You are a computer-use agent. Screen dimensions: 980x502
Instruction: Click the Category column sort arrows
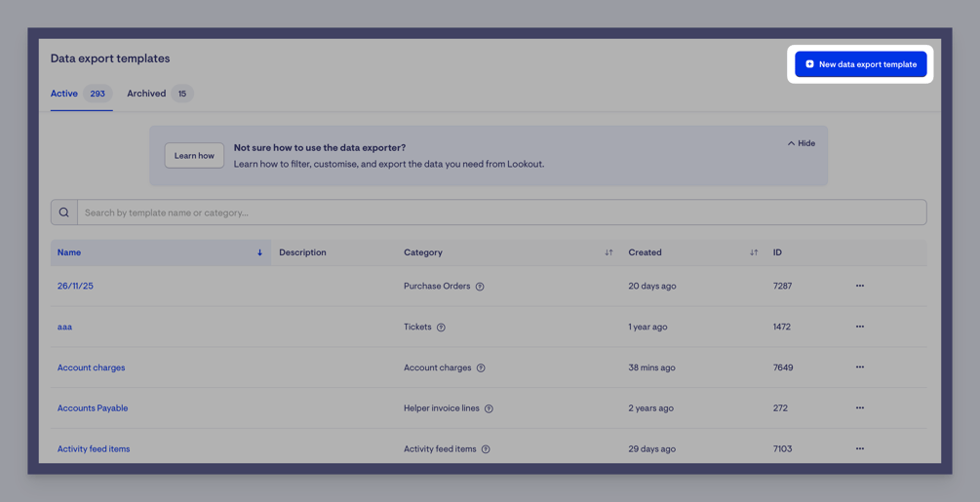tap(608, 252)
